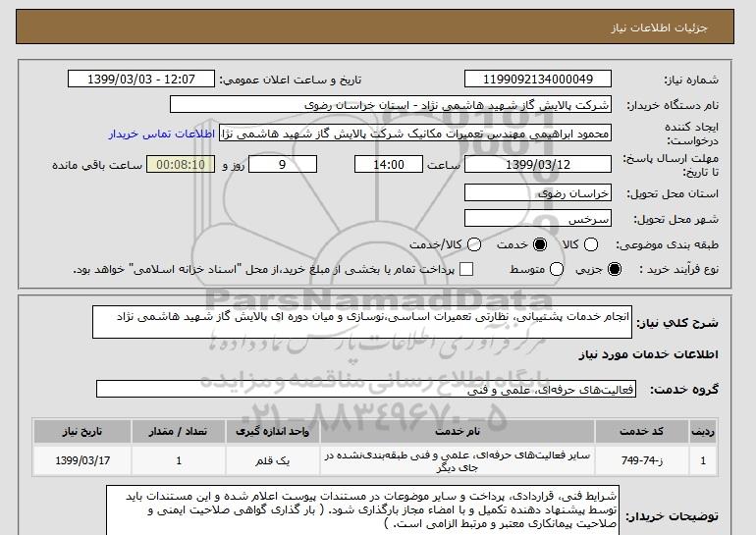Toggle Islamic treasury bonds payment checkbox
The image size is (756, 535).
[466, 269]
